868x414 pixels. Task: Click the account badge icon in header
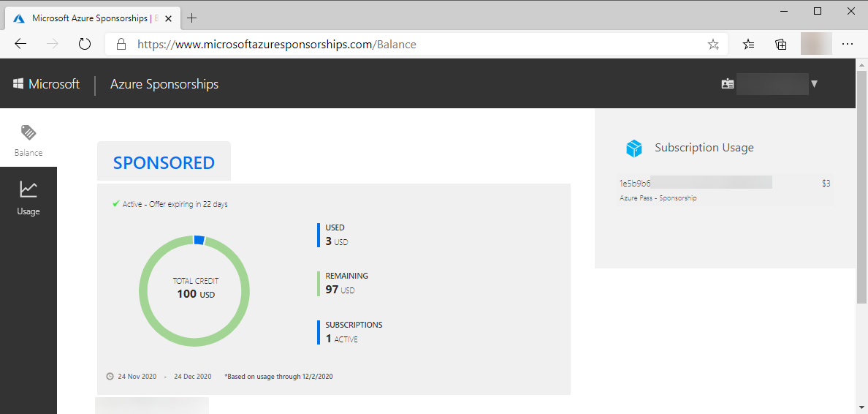pos(728,84)
